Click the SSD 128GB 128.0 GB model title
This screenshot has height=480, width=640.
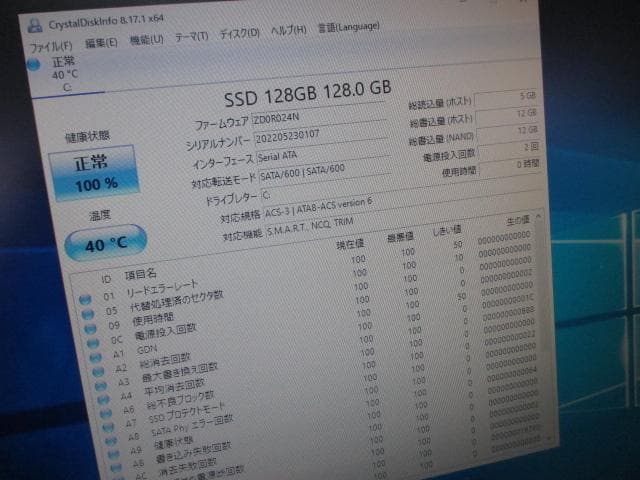coord(308,94)
